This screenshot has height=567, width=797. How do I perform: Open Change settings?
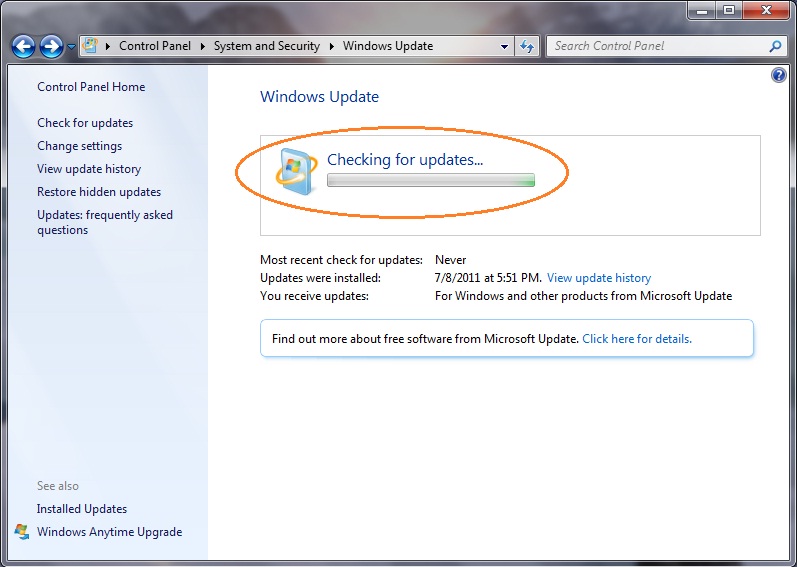pos(79,146)
